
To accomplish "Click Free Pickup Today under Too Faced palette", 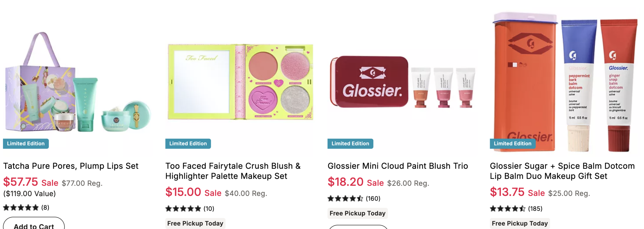I will click(195, 223).
